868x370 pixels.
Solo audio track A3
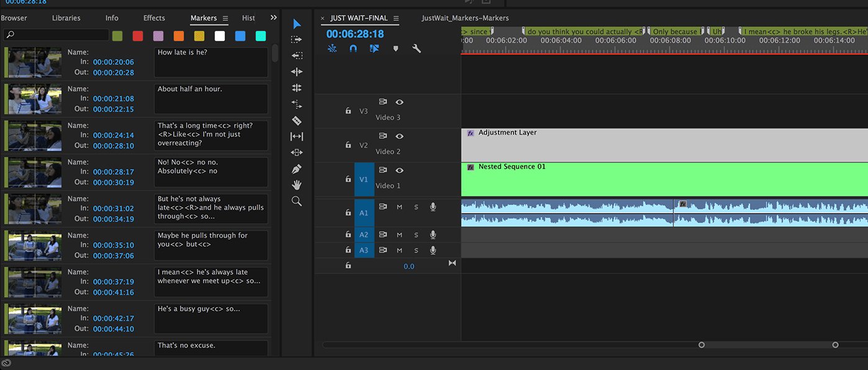point(416,250)
